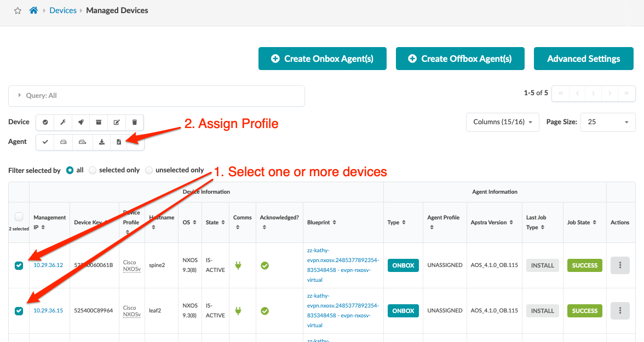Click the Device wrench icon
Image resolution: width=644 pixels, height=342 pixels.
click(x=63, y=123)
